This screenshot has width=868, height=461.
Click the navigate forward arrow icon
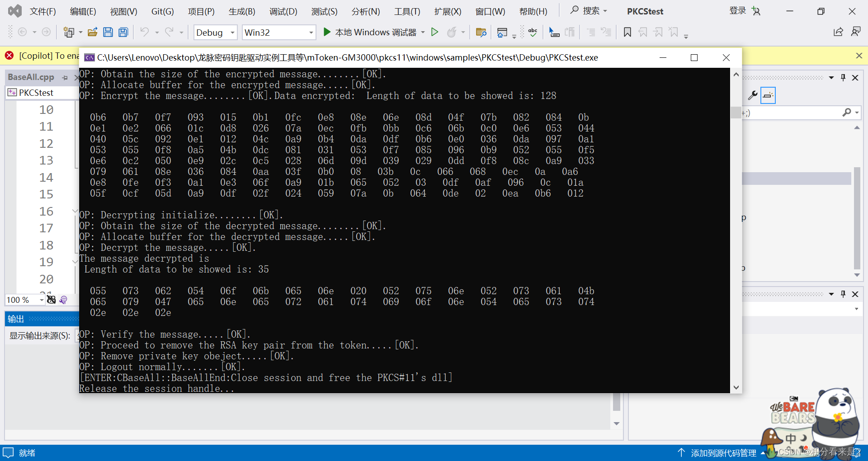tap(46, 32)
